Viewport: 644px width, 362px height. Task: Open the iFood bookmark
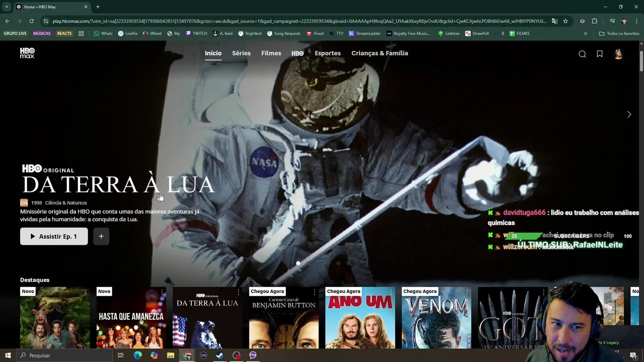click(315, 34)
